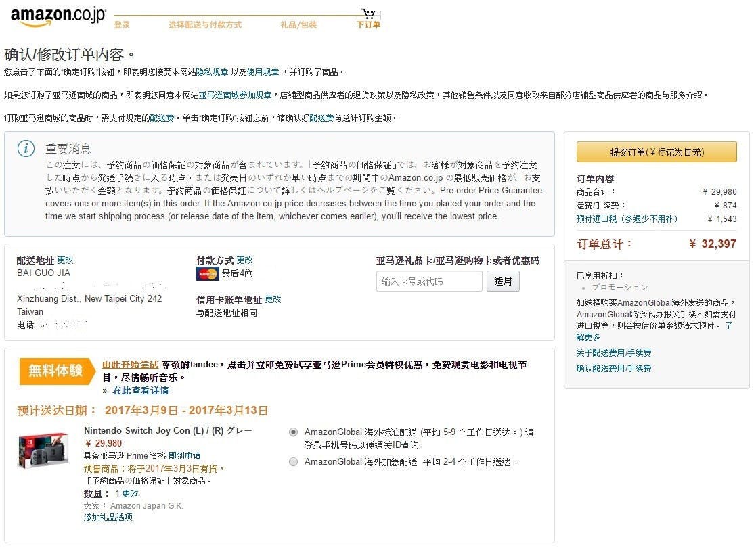Click the 商品合计 amount ¥ 29,980
Screen dimensions: 756x548
(x=719, y=192)
